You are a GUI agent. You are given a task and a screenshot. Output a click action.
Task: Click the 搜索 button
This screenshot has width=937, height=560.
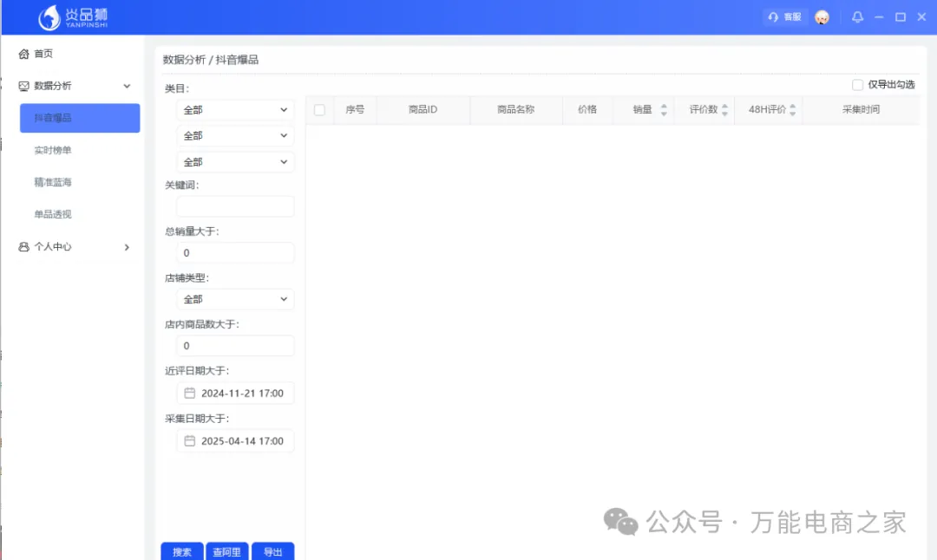pyautogui.click(x=182, y=551)
